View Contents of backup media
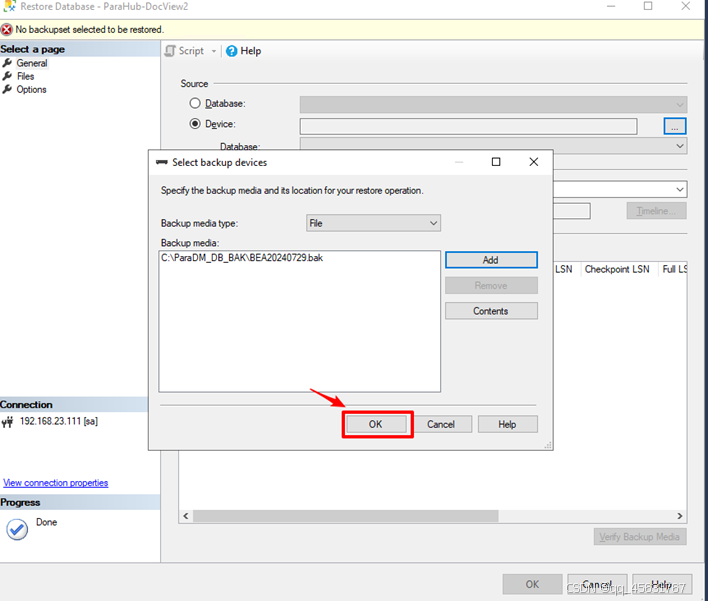The width and height of the screenshot is (708, 601). (x=491, y=311)
